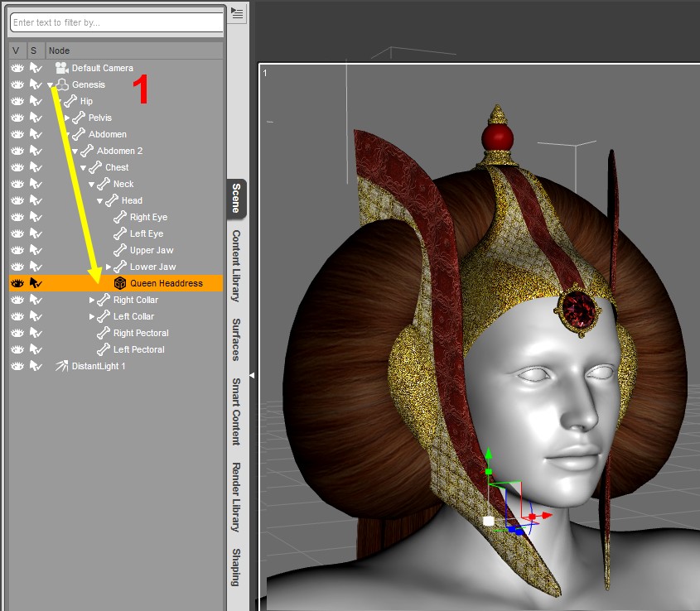Screen dimensions: 700x611
Task: Click the S selectable column header
Action: [x=36, y=51]
